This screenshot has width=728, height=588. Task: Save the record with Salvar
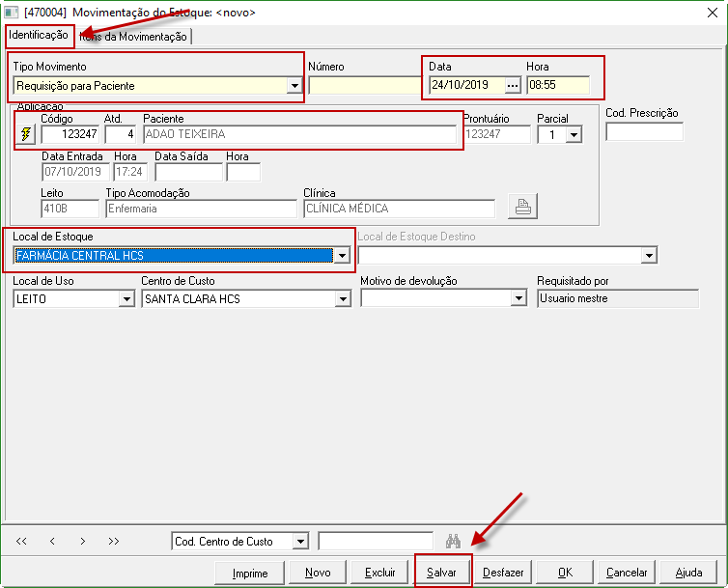click(x=441, y=573)
